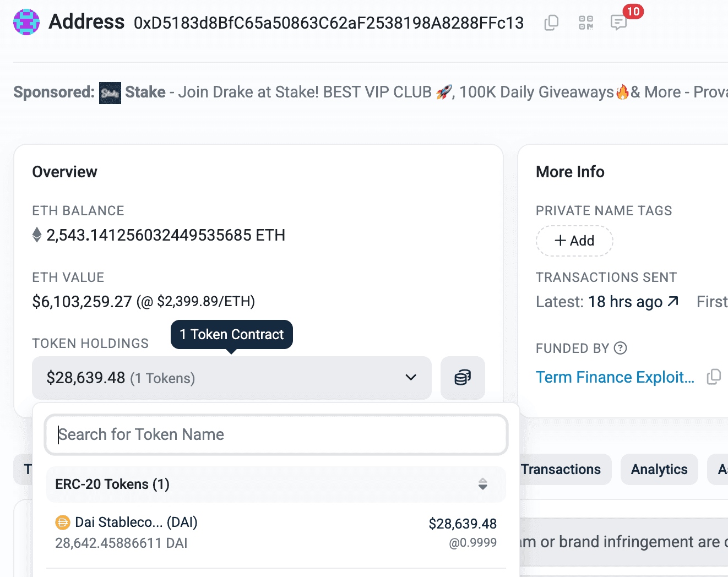Copy the wallet address to clipboard

point(551,23)
